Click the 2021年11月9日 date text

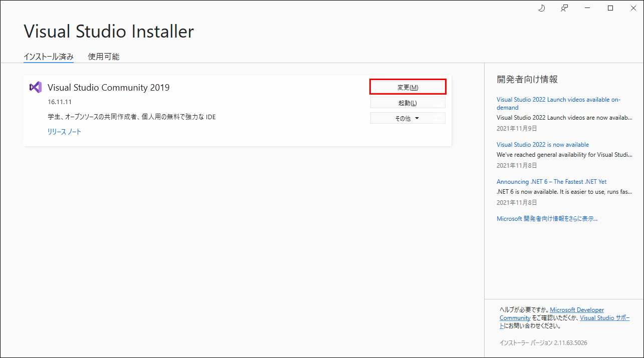[517, 128]
